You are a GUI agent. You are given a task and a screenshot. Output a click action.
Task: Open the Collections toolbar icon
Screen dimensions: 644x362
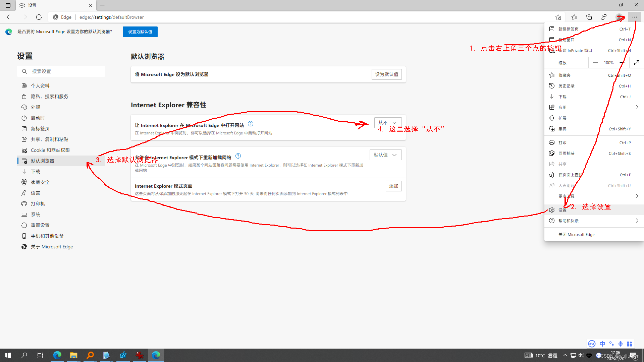pyautogui.click(x=589, y=17)
